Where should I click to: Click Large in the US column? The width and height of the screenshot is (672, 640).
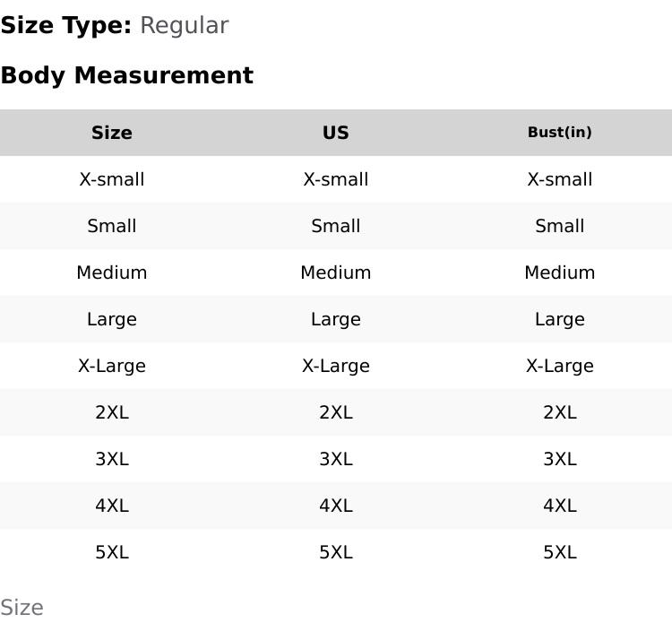click(336, 319)
